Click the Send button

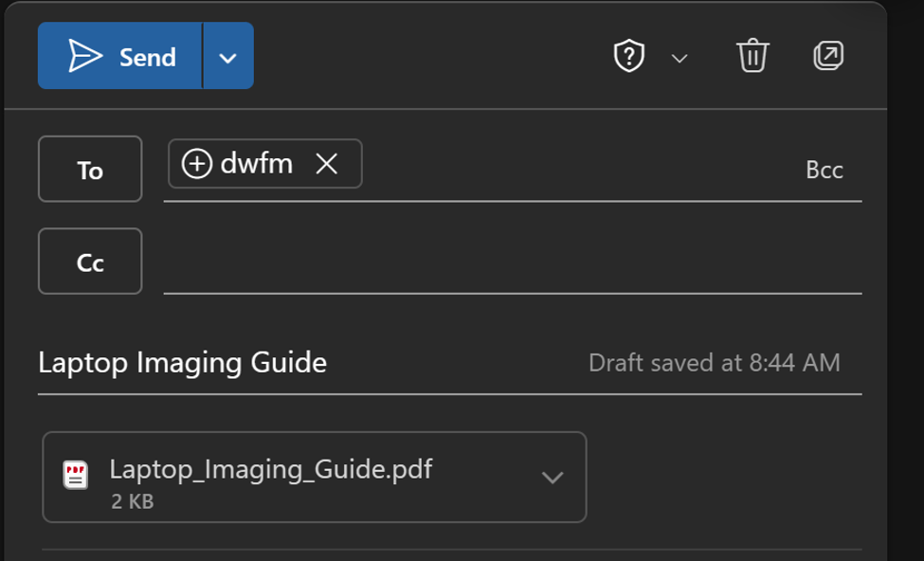click(x=119, y=56)
